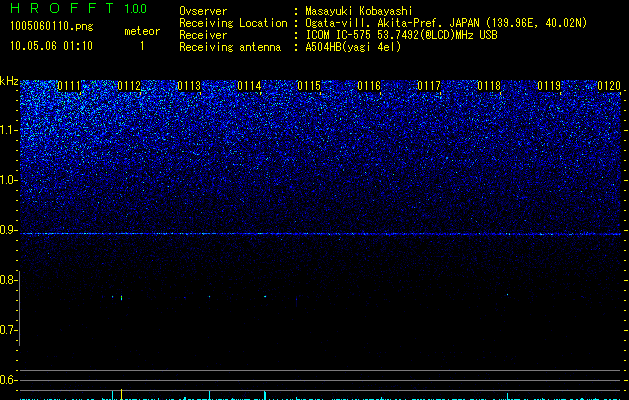The width and height of the screenshot is (629, 400).
Task: Click the 0.9 frequency axis label
Action: (x=9, y=230)
